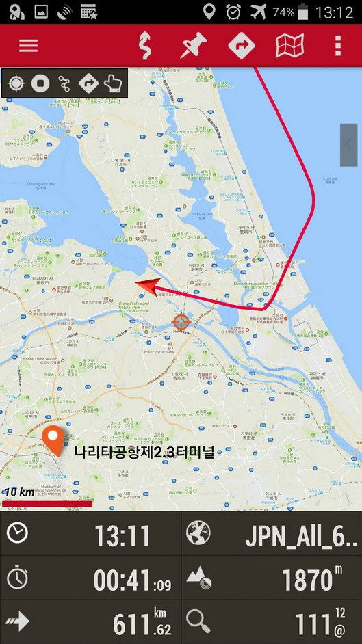This screenshot has height=644, width=362.
Task: Tap the share nodes icon in map toolbar
Action: [64, 83]
